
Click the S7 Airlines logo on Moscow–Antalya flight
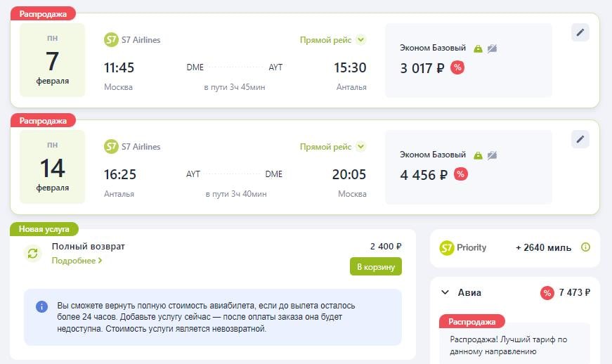point(111,40)
